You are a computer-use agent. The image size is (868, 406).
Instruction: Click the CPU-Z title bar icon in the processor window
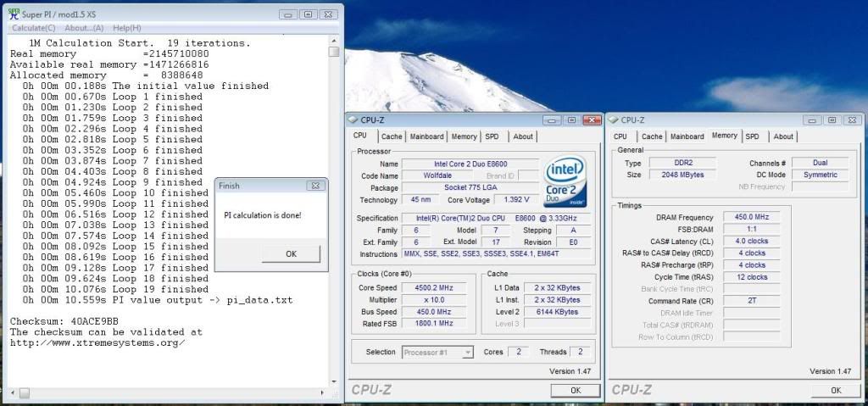coord(354,120)
